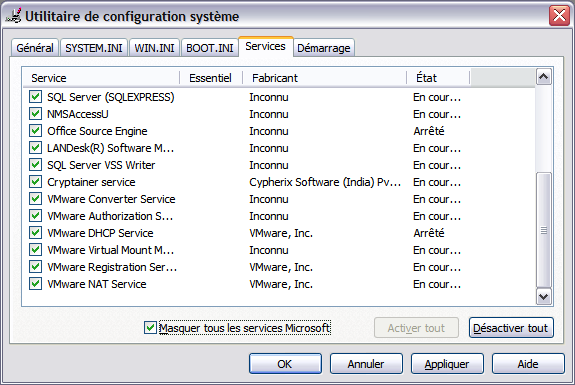Image resolution: width=575 pixels, height=385 pixels.
Task: Sort by the Essentiel column header
Action: (x=211, y=78)
